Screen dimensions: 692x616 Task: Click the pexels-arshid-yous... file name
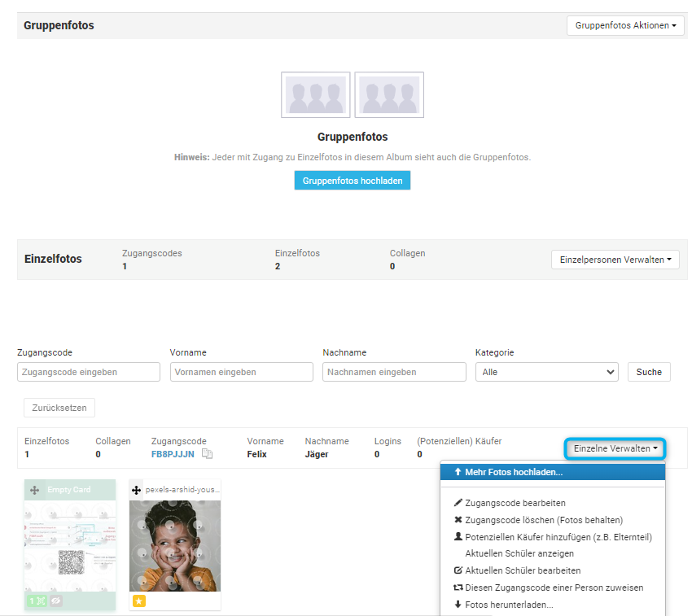coord(182,490)
